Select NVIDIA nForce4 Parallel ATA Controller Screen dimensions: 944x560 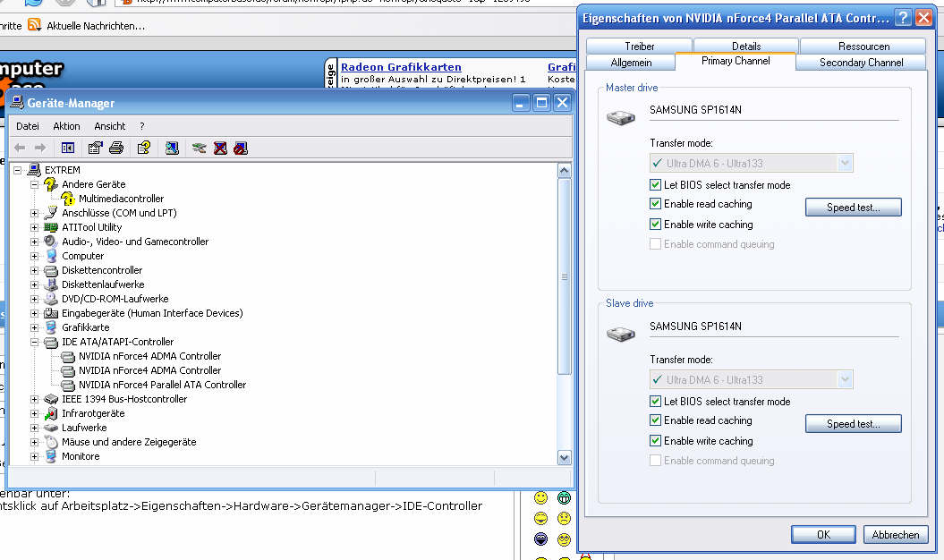click(x=162, y=384)
